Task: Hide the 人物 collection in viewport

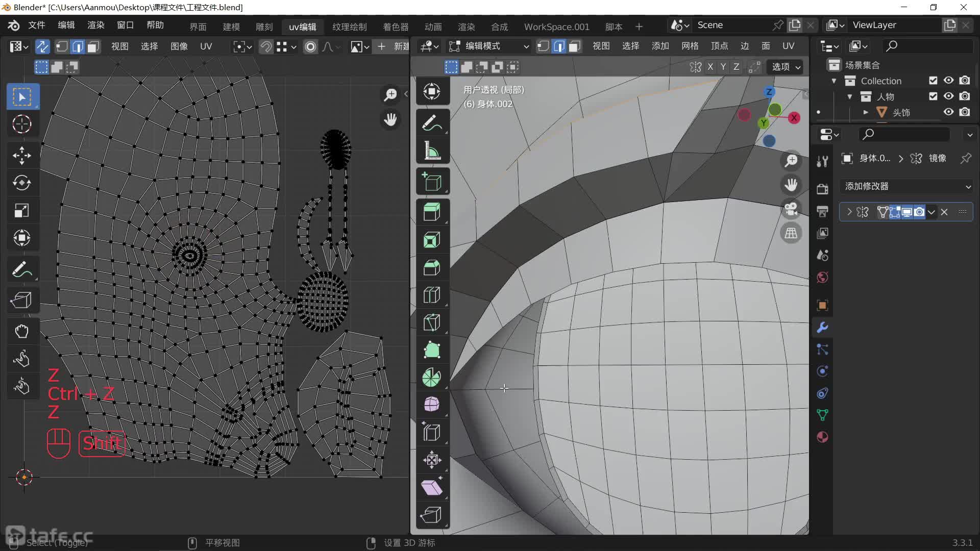Action: (949, 96)
